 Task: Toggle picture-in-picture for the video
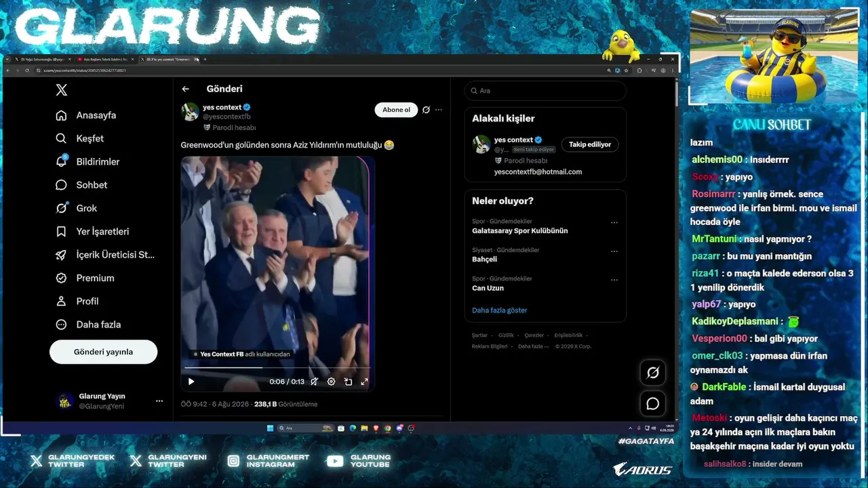click(x=348, y=382)
